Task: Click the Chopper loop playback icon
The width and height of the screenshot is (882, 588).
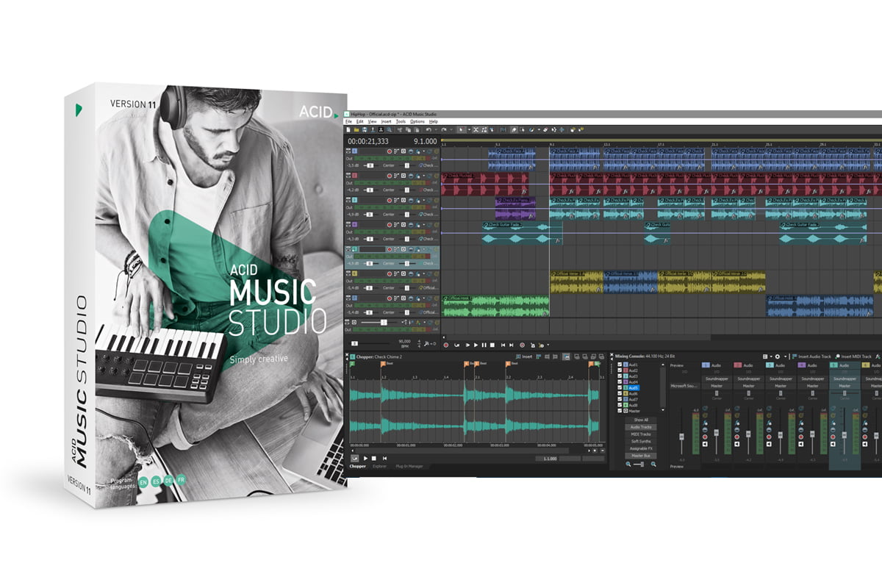Action: [x=355, y=458]
